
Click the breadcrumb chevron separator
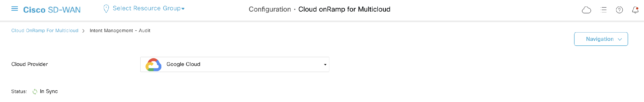coord(83,31)
